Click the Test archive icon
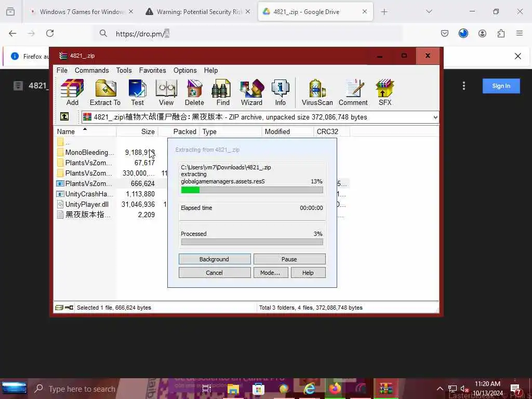 tap(137, 92)
